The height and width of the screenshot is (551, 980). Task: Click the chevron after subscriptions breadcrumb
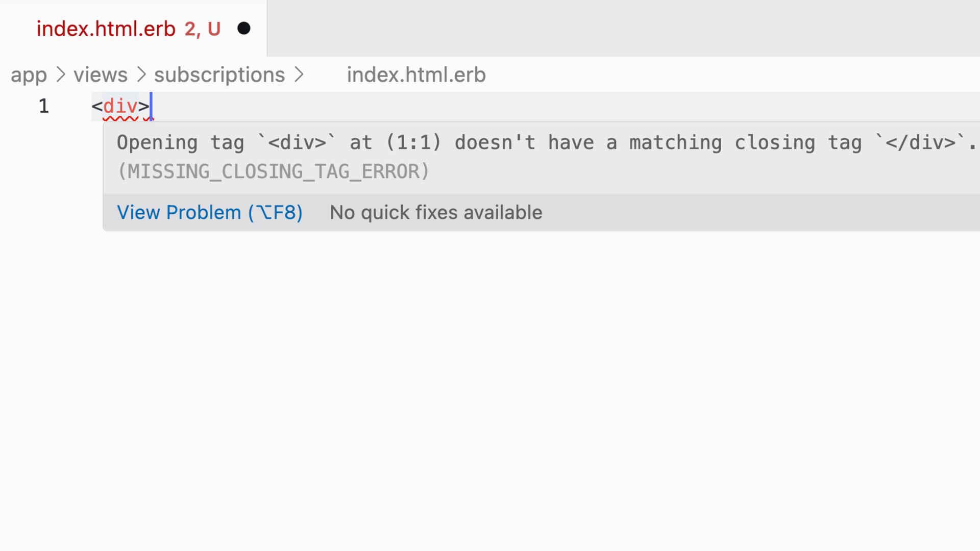point(299,75)
